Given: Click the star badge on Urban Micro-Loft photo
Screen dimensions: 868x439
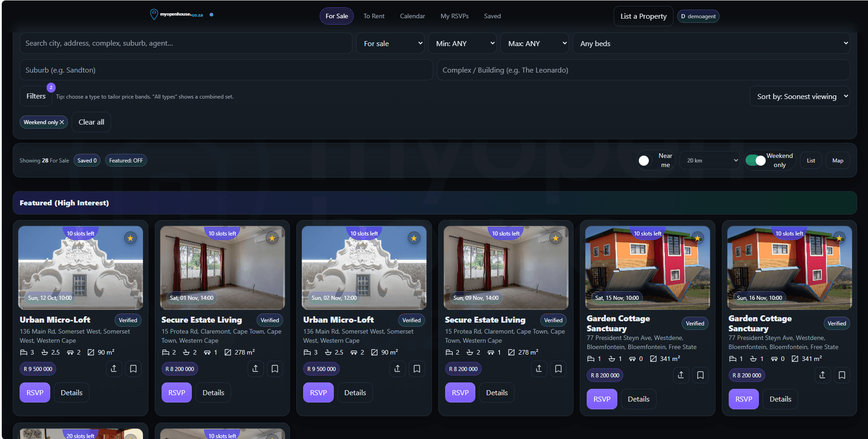Looking at the screenshot, I should [x=131, y=238].
